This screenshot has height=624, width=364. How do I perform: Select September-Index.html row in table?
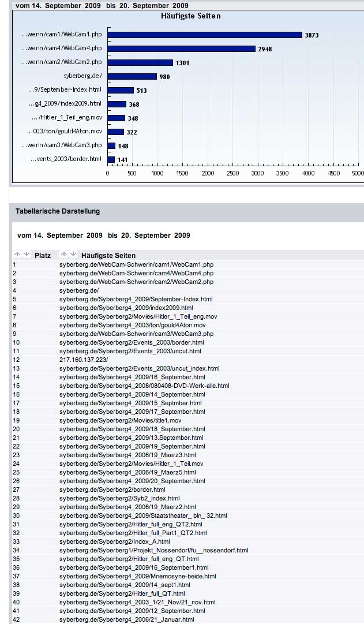136,299
